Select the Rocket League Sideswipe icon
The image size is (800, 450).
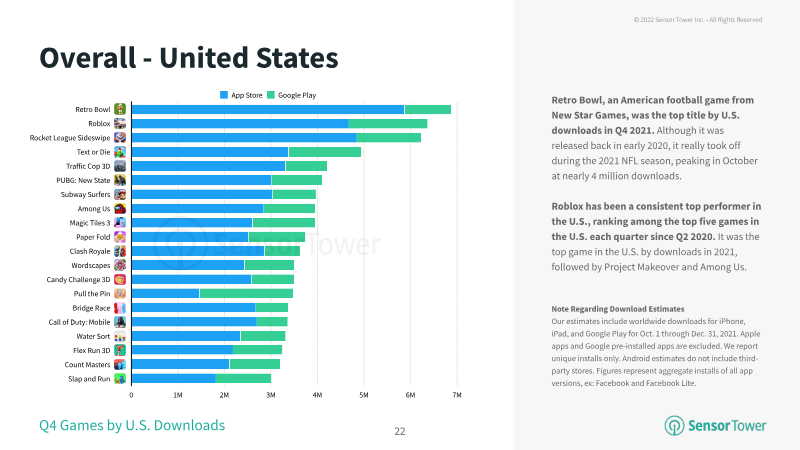coord(120,138)
